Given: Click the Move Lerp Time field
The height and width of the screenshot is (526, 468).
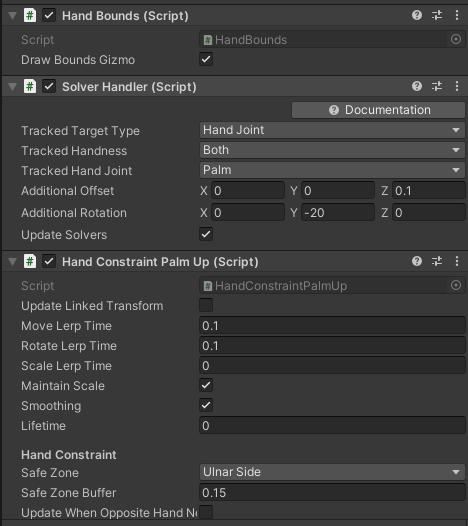Looking at the screenshot, I should (x=332, y=325).
